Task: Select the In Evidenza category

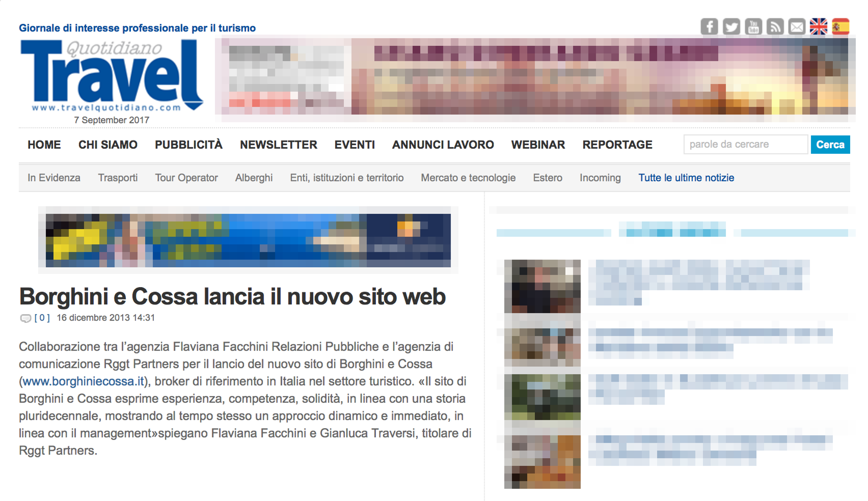Action: pos(54,178)
